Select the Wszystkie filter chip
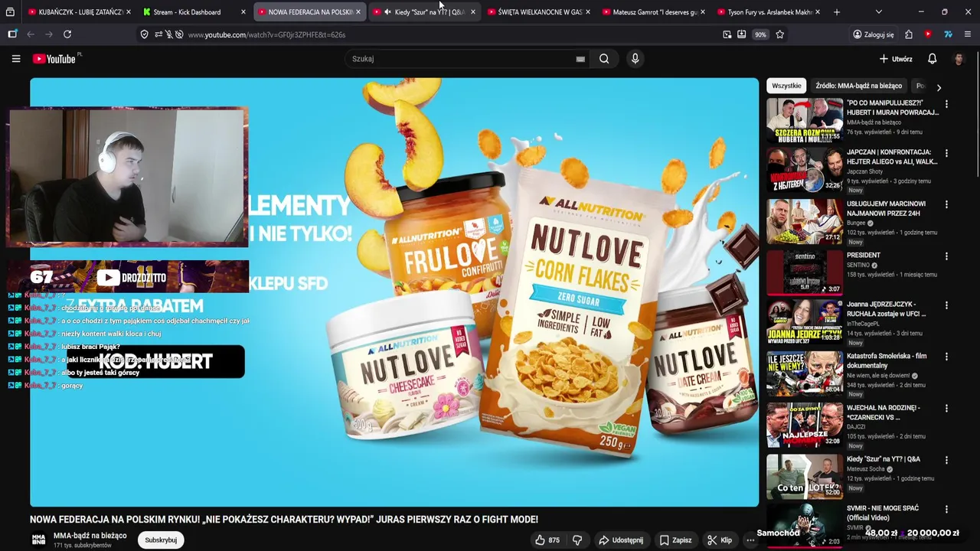Image resolution: width=980 pixels, height=551 pixels. pos(786,86)
